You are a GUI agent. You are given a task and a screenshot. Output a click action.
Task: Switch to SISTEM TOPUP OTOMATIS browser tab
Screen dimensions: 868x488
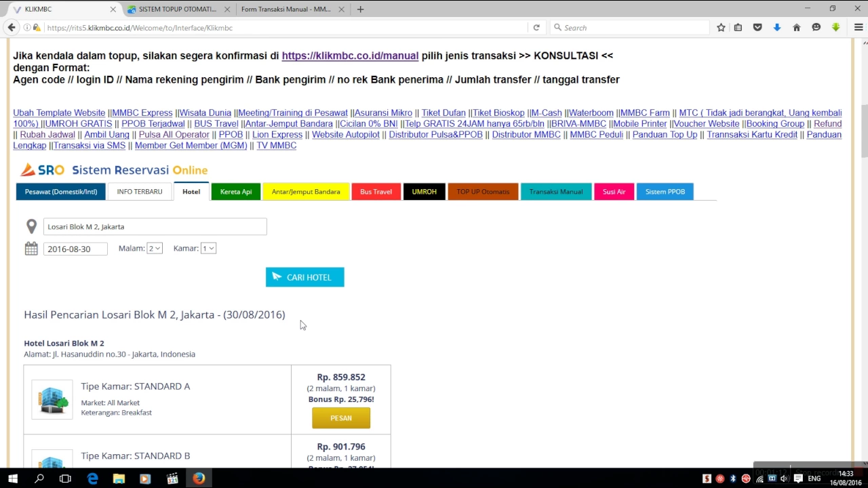[x=178, y=9]
